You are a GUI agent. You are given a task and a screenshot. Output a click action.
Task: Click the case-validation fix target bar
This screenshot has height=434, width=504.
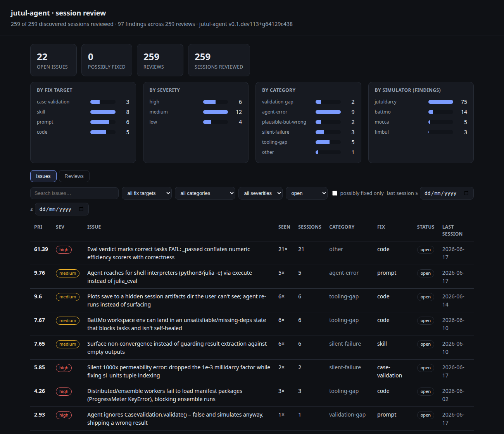click(x=103, y=102)
